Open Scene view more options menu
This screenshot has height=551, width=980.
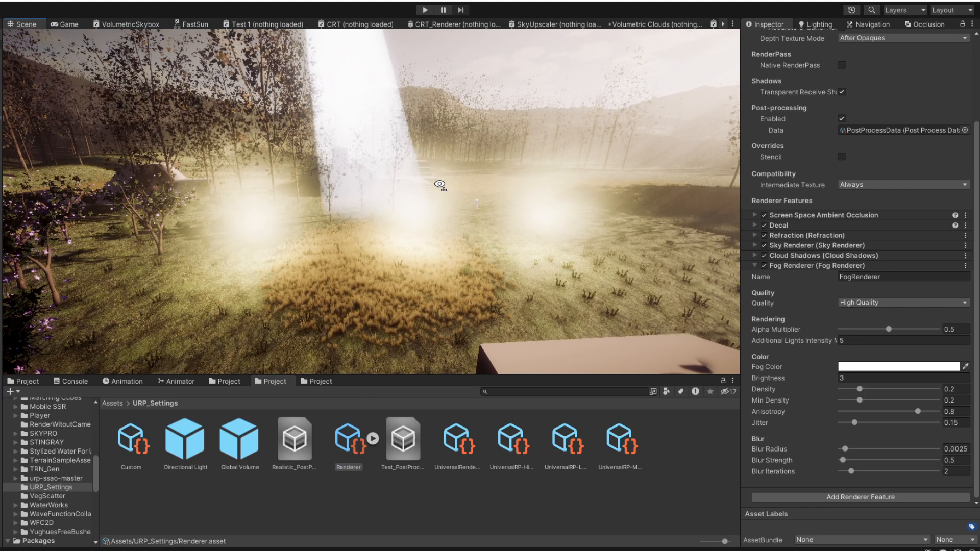732,24
